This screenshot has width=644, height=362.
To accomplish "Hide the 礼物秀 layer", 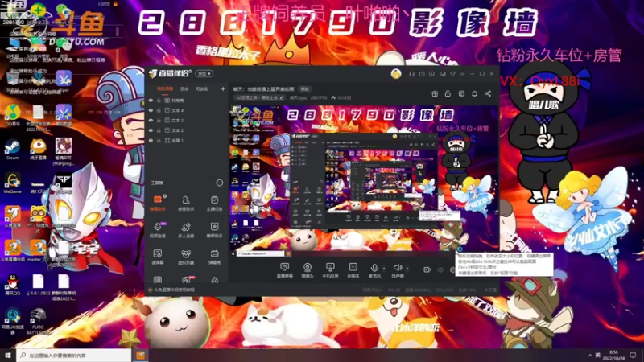I will [x=151, y=101].
